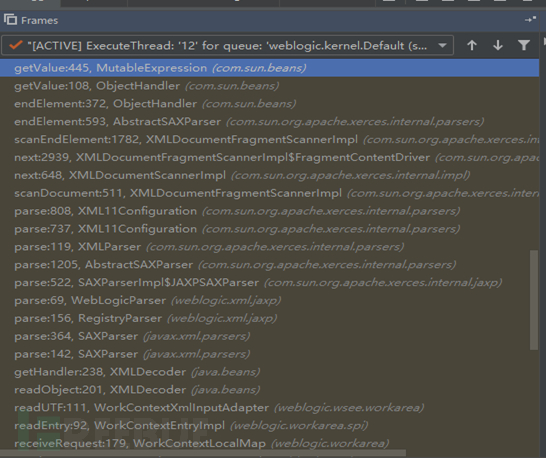Select frame scanDocument:511, XMLDocumentFragmentScannerImpl
Viewport: 546px width, 458px height.
(270, 193)
